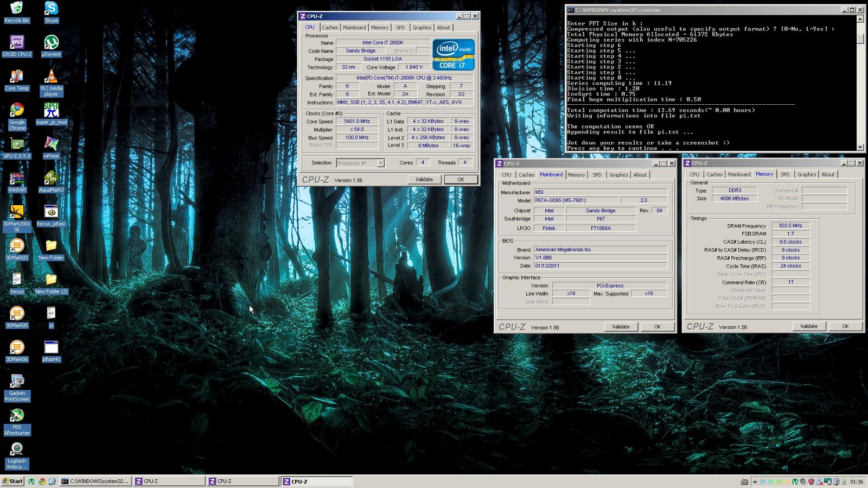This screenshot has height=488, width=868.
Task: Select SPD tab in the Memory CPU-Z window
Action: [x=785, y=174]
